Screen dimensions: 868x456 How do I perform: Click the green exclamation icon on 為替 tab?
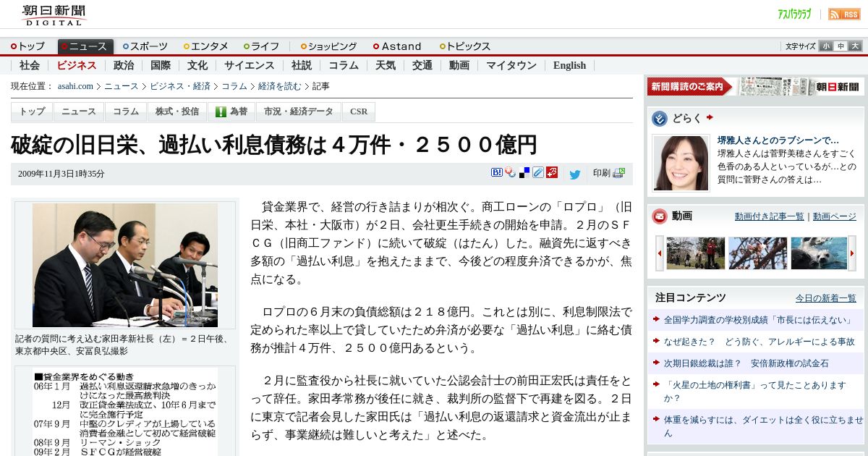click(x=221, y=111)
